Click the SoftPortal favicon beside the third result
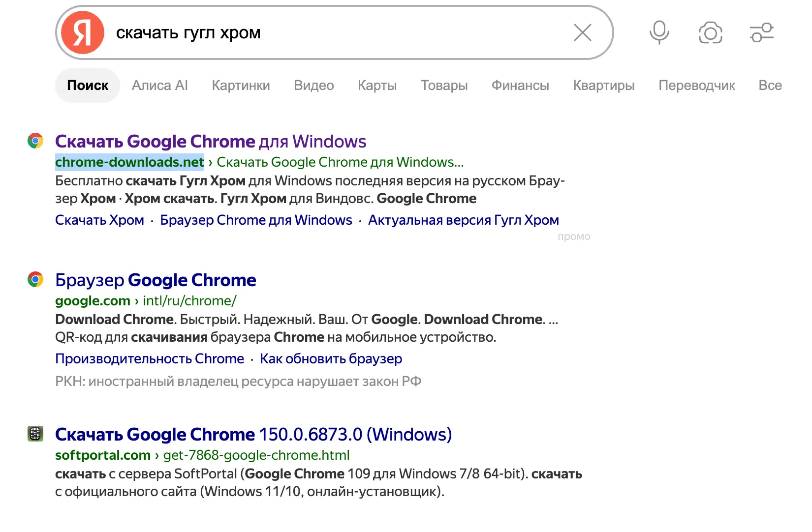This screenshot has width=812, height=532. click(x=35, y=434)
